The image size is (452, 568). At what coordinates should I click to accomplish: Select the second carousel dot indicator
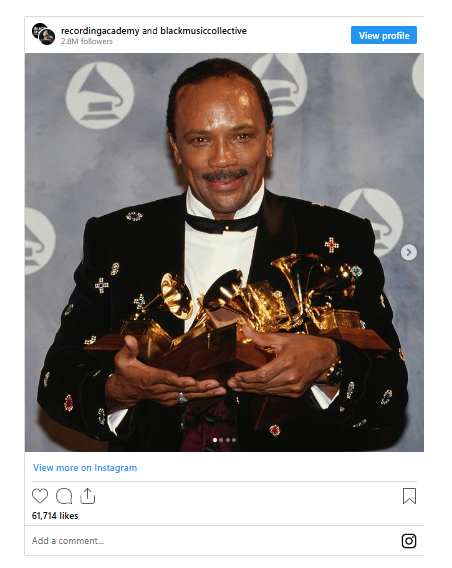click(x=221, y=440)
